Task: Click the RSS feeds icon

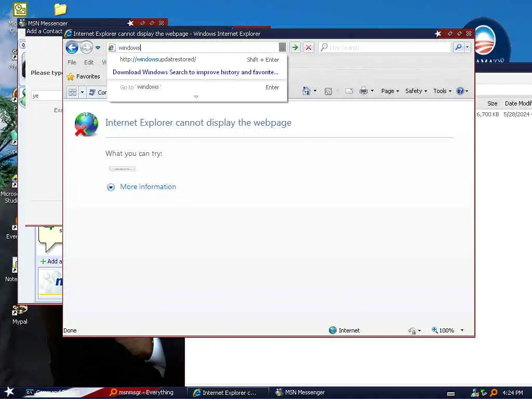Action: pos(328,91)
